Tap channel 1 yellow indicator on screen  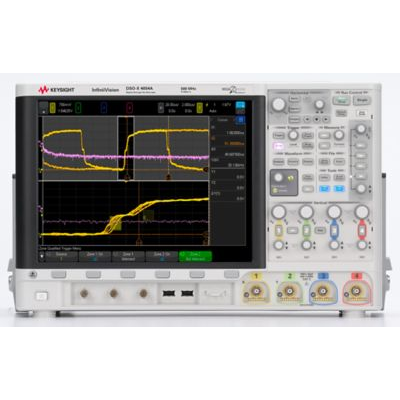(53, 107)
